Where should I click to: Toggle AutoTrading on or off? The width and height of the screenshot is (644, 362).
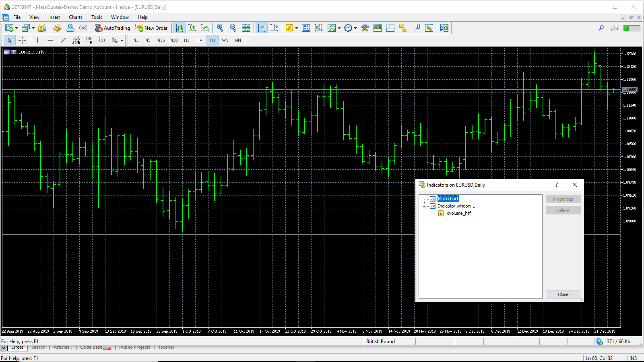click(x=112, y=28)
